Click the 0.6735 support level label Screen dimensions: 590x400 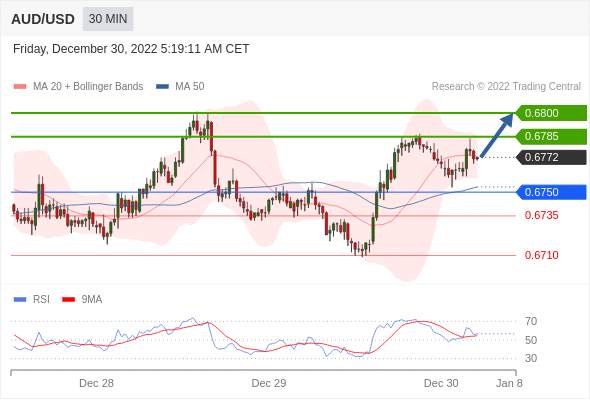pos(541,215)
